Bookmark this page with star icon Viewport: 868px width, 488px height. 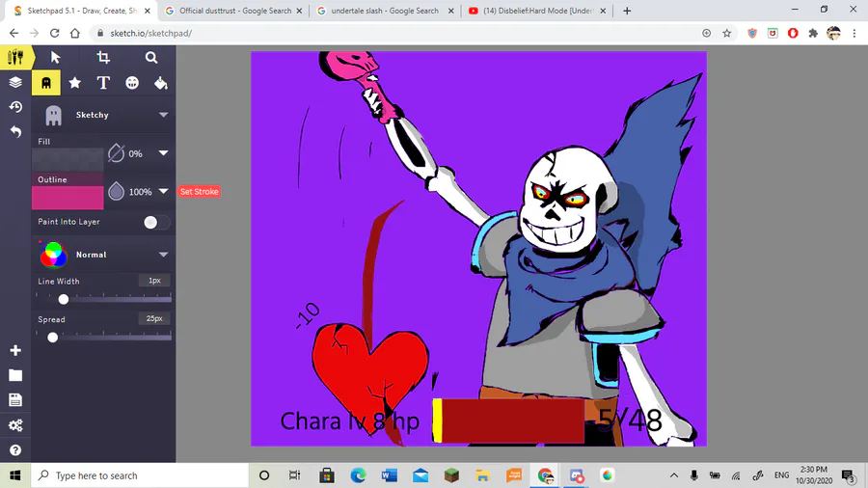coord(727,33)
